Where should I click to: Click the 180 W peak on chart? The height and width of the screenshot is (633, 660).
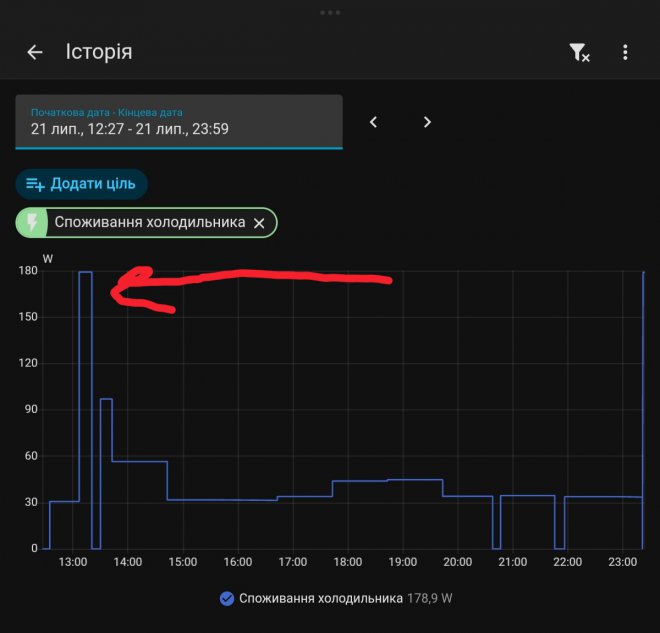click(85, 272)
